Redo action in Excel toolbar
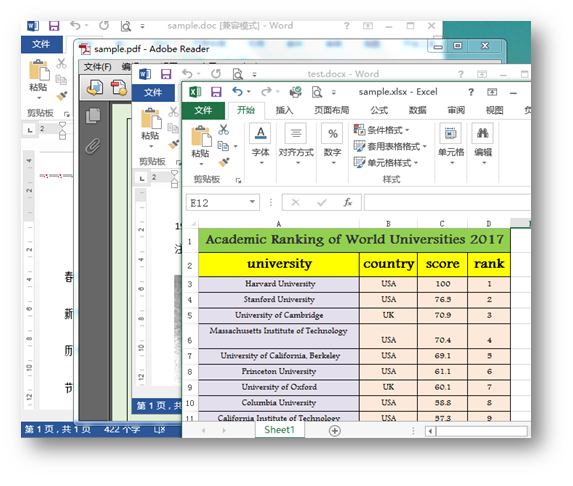The image size is (573, 486). [266, 91]
